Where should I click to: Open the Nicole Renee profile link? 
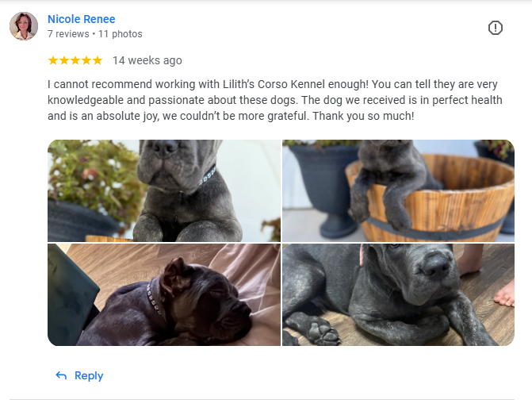pyautogui.click(x=82, y=19)
